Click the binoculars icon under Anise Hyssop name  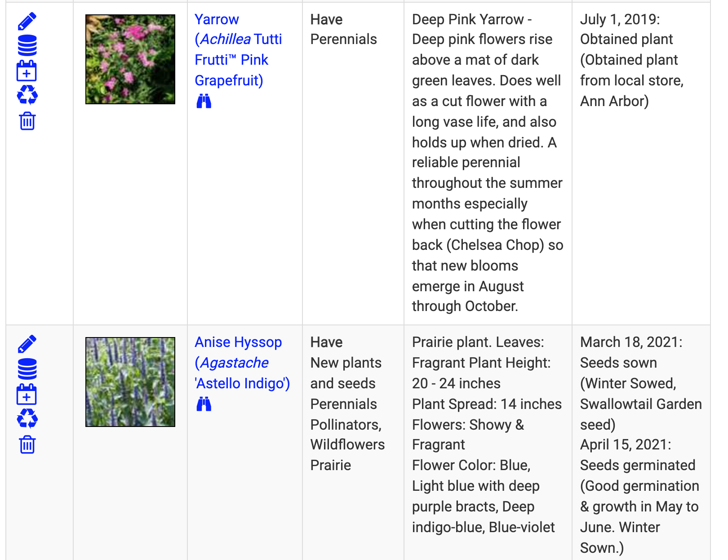(x=204, y=404)
